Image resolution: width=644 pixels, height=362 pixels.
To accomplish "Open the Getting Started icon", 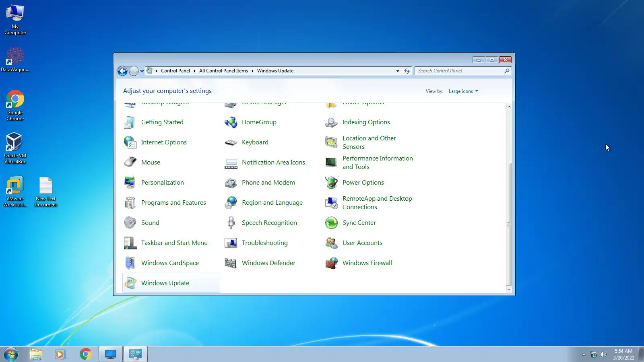I will point(130,122).
